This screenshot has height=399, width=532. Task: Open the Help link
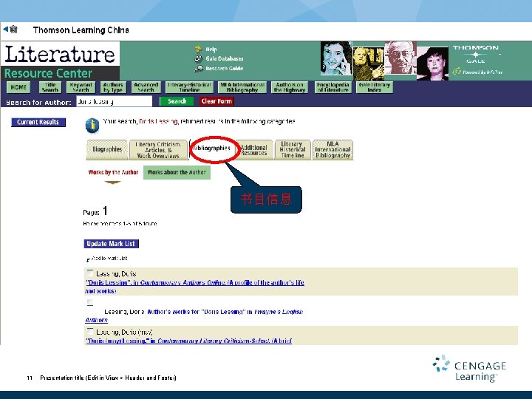pos(211,50)
